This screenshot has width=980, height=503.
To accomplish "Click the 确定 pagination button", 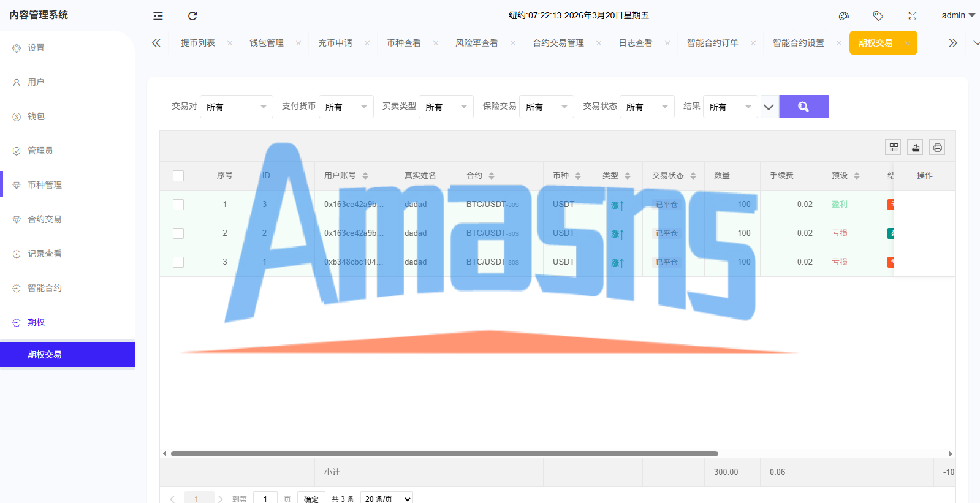I will [x=311, y=499].
